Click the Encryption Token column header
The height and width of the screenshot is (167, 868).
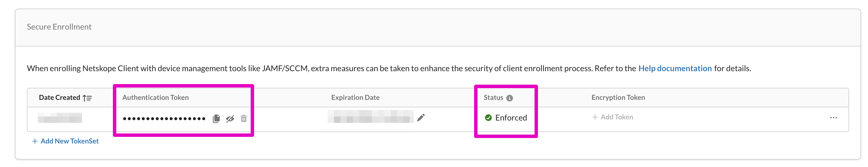618,98
